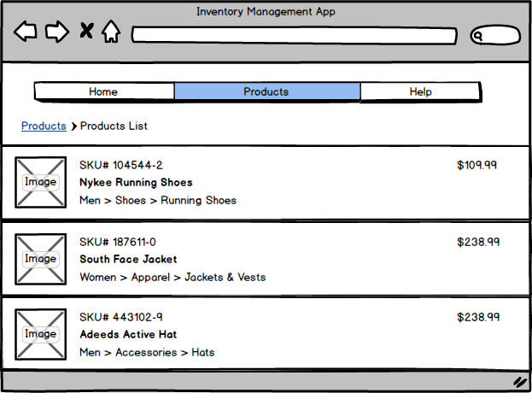Viewport: 532px width, 393px height.
Task: Open Nykee Running Shoes image thumbnail
Action: point(40,182)
